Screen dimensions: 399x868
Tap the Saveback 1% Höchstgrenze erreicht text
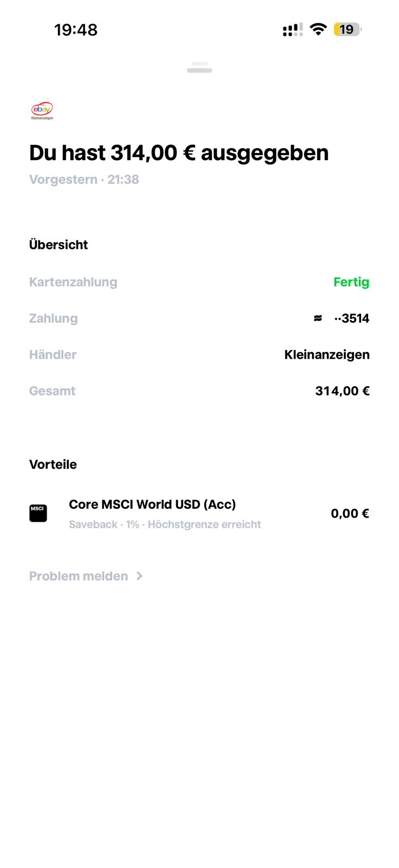tap(165, 525)
